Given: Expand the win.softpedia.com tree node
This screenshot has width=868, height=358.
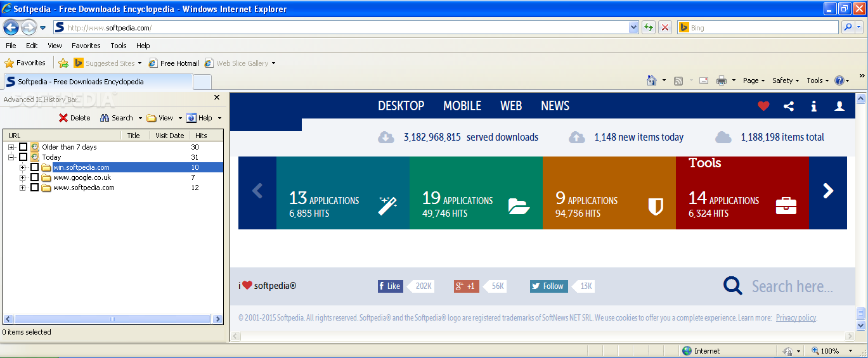Looking at the screenshot, I should click(23, 167).
